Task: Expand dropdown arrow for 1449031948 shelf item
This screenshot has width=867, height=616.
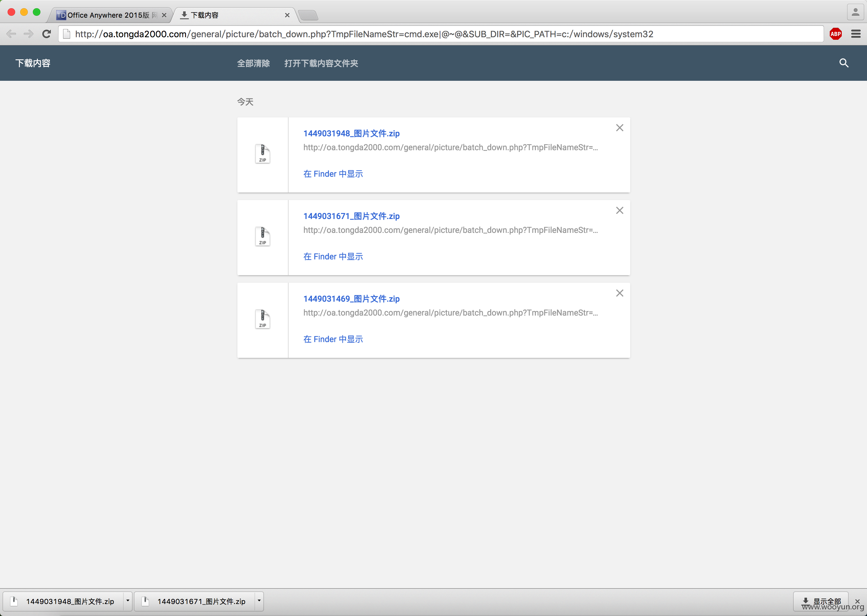Action: (128, 601)
